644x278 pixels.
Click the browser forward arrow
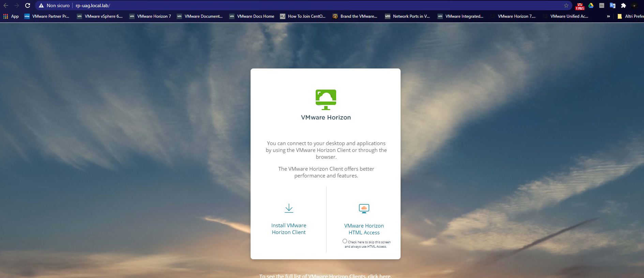[x=17, y=5]
